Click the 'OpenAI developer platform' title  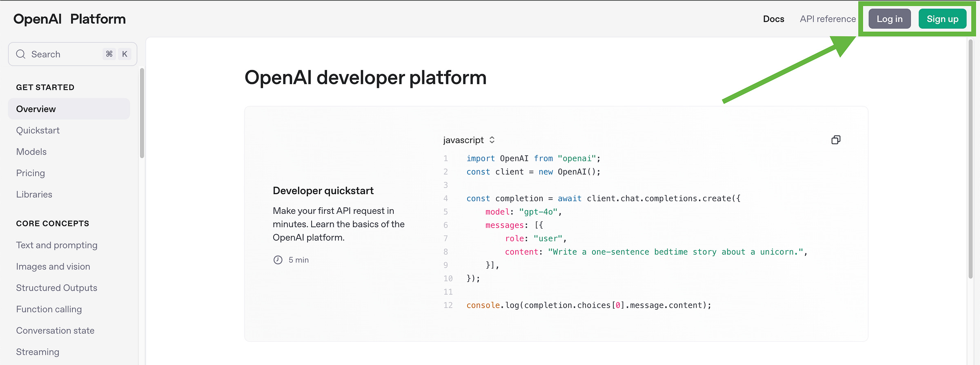(365, 78)
